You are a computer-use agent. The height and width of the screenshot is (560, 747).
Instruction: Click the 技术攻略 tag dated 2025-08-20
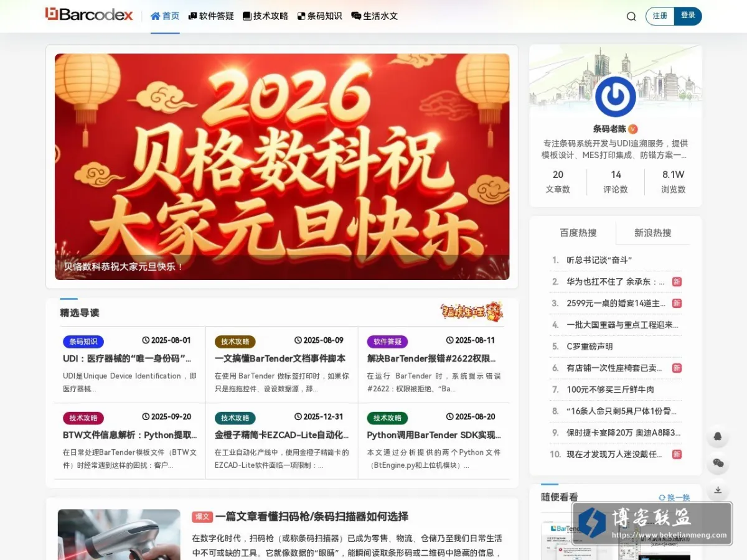387,418
